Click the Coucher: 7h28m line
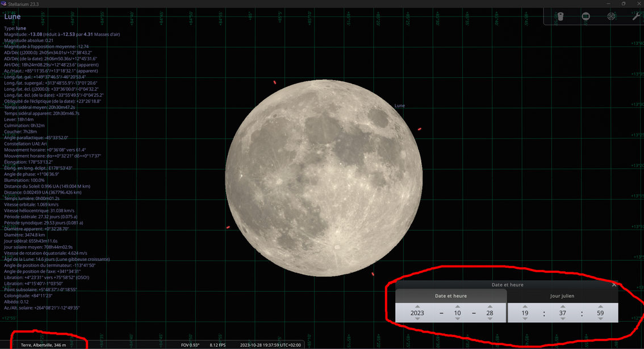Viewport: 644px width, 349px height. [x=20, y=131]
